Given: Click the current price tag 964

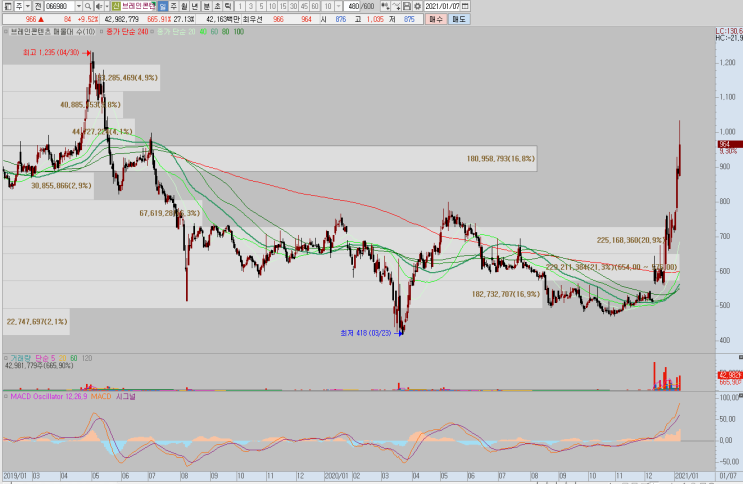Looking at the screenshot, I should pyautogui.click(x=730, y=144).
